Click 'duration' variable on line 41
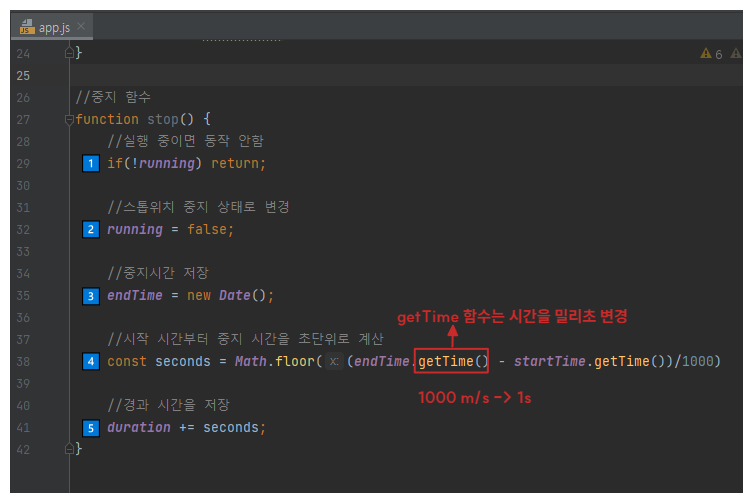Image resolution: width=753 pixels, height=503 pixels. click(x=139, y=427)
